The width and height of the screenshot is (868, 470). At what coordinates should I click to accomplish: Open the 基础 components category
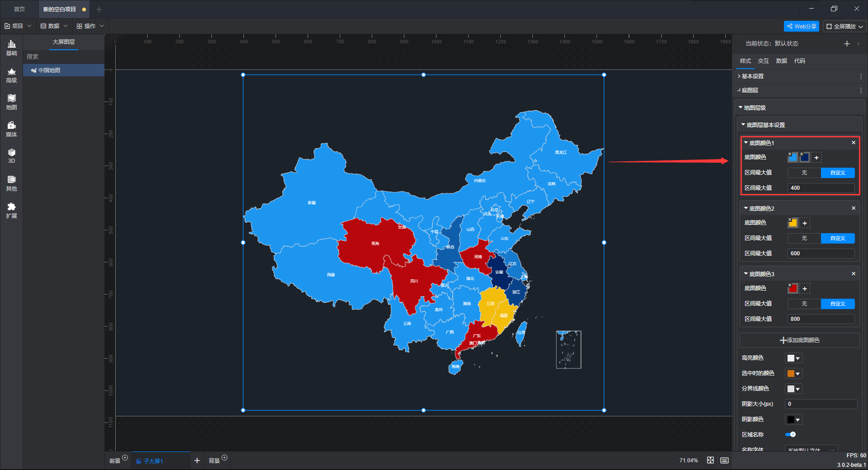coord(11,48)
